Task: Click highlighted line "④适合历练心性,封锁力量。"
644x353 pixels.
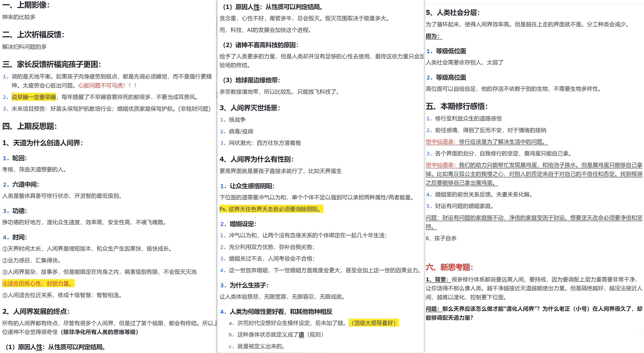Action: click(x=38, y=284)
